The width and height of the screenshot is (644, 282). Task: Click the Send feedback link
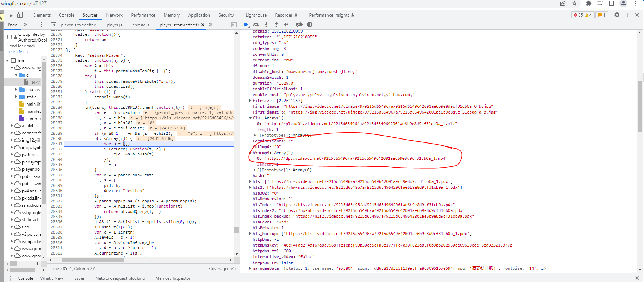pyautogui.click(x=21, y=46)
